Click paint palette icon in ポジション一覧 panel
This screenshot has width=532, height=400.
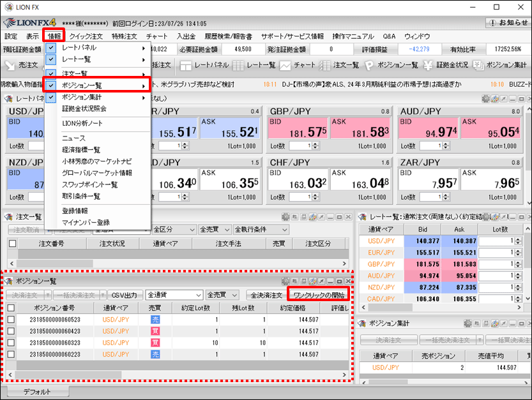(313, 281)
